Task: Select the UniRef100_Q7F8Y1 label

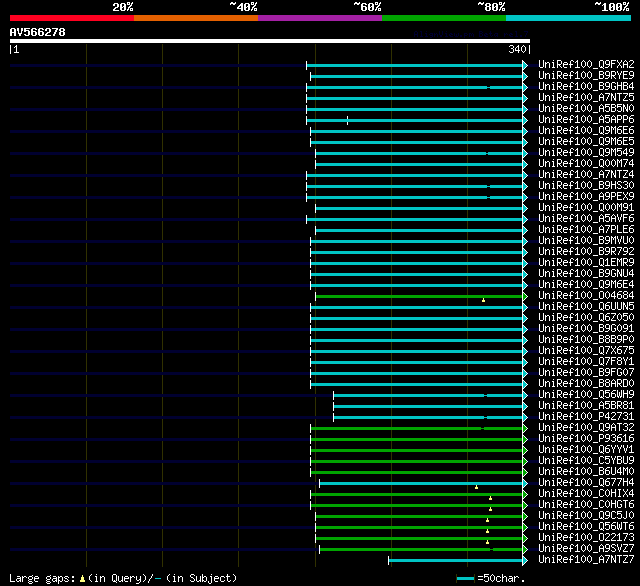Action: (586, 362)
